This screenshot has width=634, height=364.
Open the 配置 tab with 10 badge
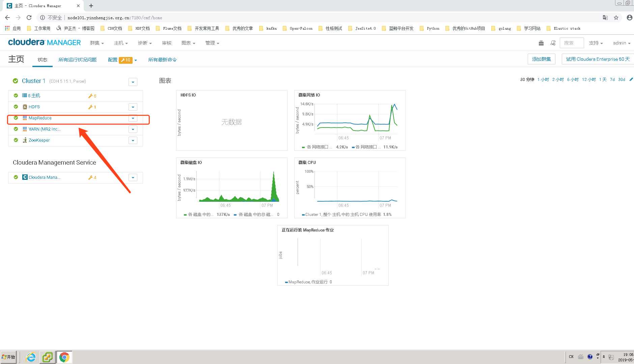point(120,60)
